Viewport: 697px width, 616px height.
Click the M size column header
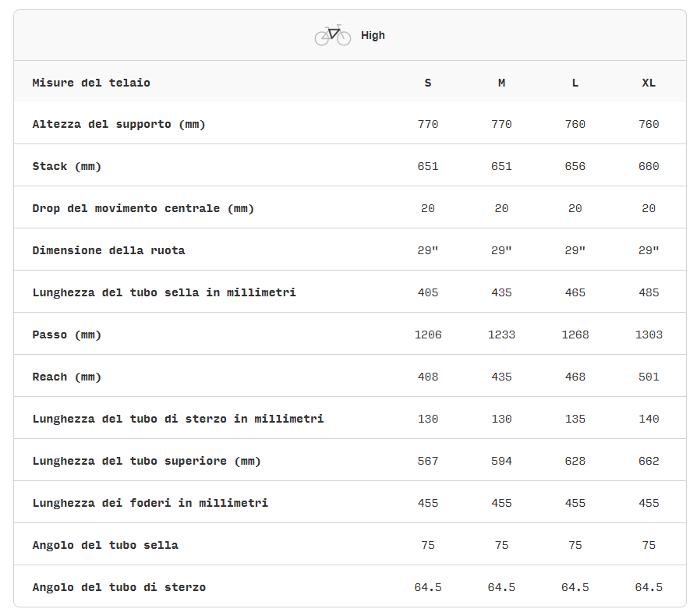[x=501, y=83]
